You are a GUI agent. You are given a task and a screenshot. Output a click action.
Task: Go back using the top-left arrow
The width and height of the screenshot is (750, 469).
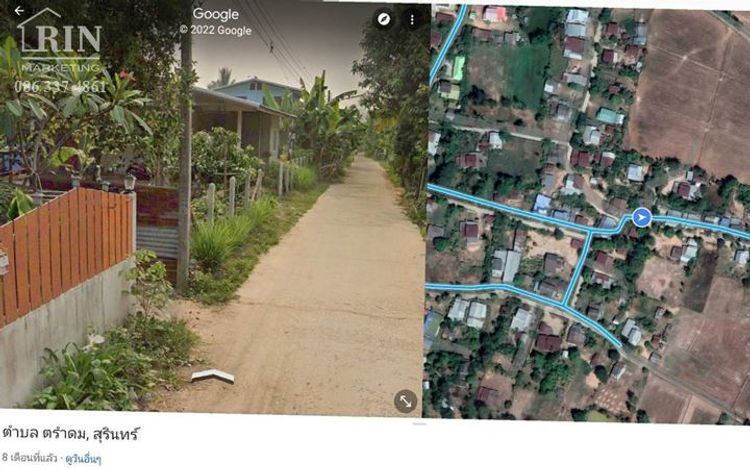click(19, 11)
